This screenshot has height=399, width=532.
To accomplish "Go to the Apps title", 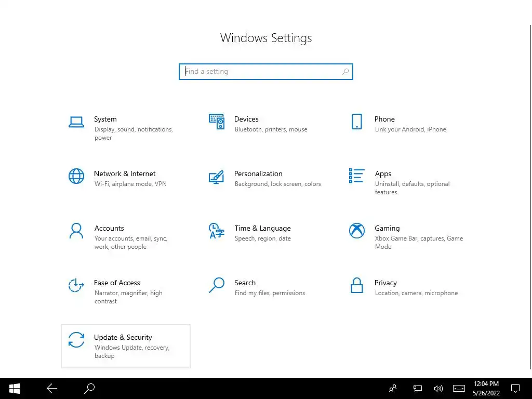I will 383,174.
